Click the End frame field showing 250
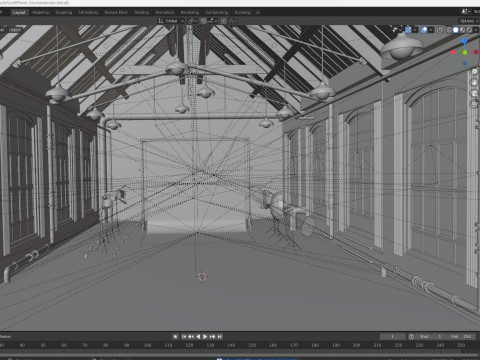 tap(461, 337)
